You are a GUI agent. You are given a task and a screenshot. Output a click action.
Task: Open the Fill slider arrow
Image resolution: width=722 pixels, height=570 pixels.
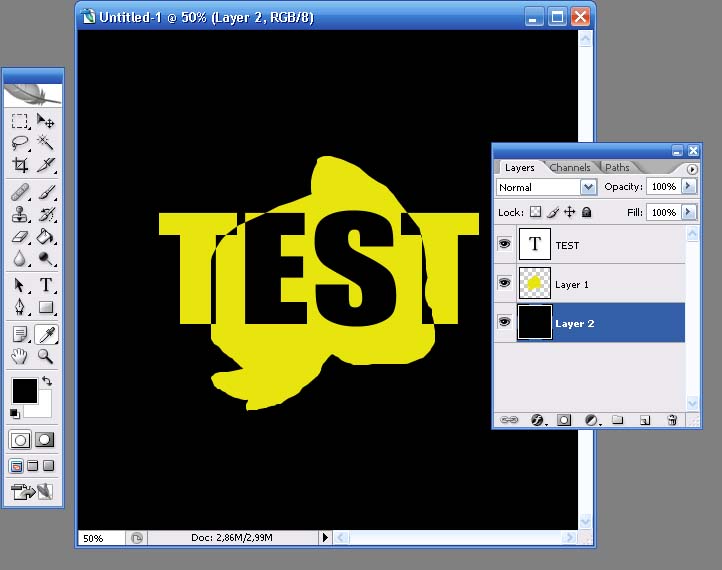click(689, 212)
